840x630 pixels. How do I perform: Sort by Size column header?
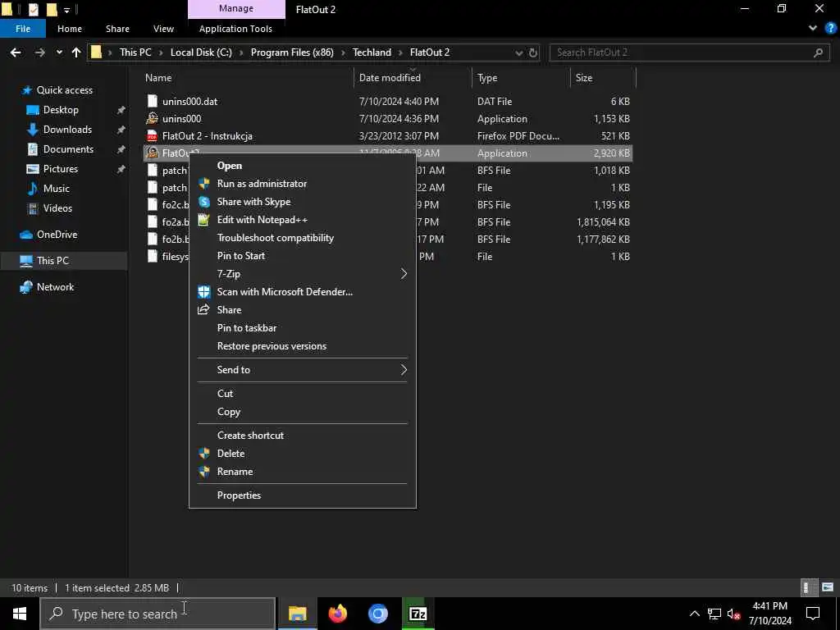[x=603, y=78]
